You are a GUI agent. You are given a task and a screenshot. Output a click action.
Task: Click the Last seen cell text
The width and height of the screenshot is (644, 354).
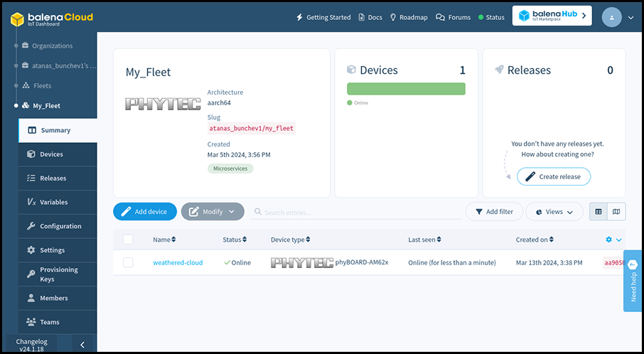(x=452, y=262)
